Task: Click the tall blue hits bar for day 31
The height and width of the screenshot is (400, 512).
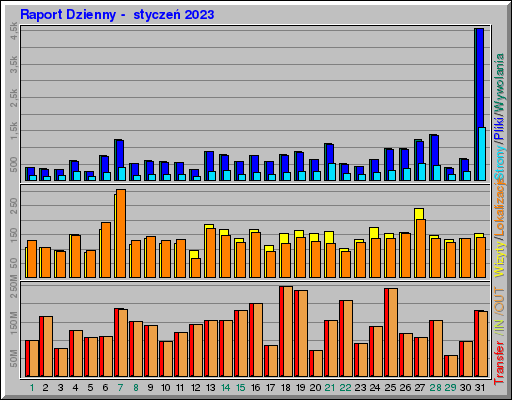Action: tap(480, 78)
